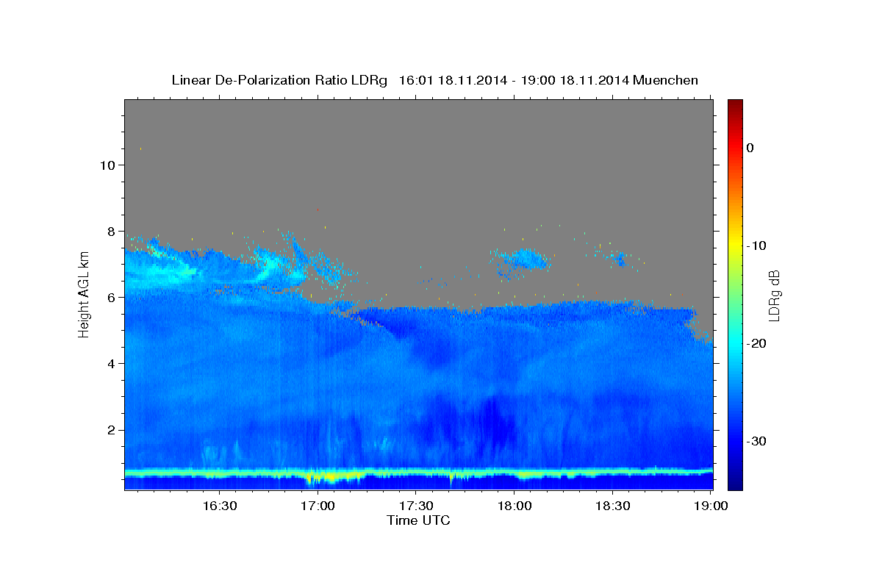Click the dark blue bottom of colorbar

(735, 481)
